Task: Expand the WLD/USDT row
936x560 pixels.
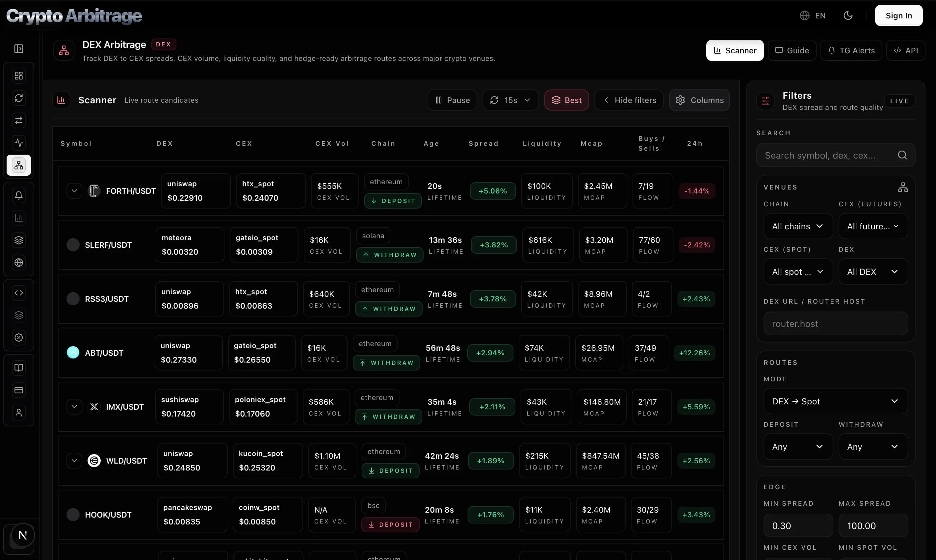Action: pos(74,461)
